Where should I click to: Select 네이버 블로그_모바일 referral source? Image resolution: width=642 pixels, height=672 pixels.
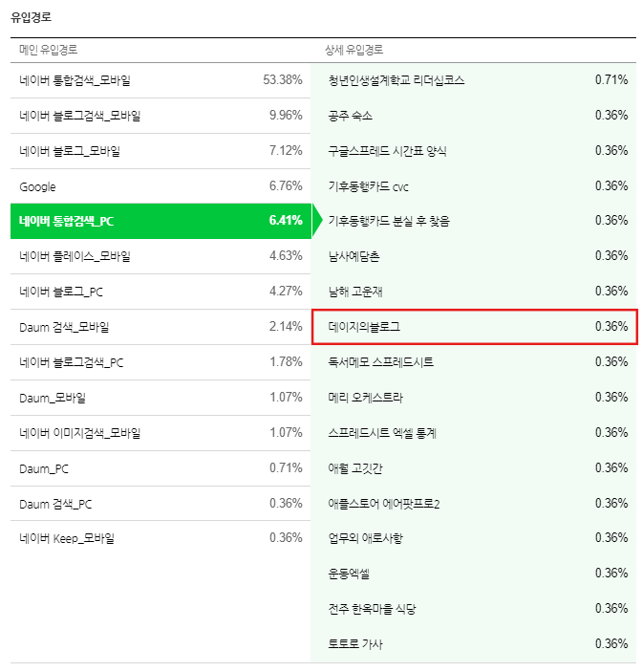tap(160, 151)
